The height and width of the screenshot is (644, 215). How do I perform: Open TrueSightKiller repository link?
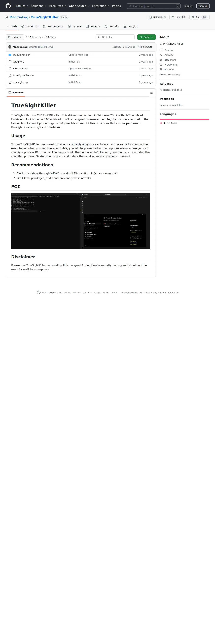coord(45,17)
